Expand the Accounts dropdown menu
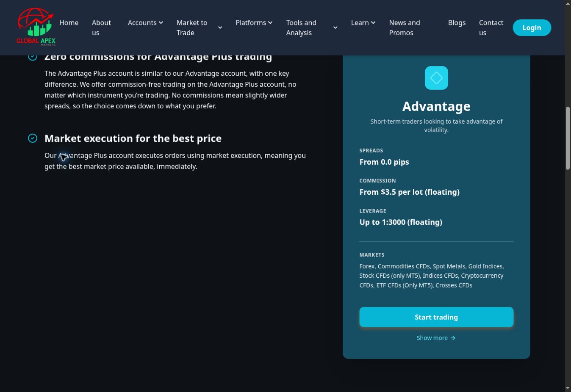Screen dimensions: 571x392 point(145,22)
